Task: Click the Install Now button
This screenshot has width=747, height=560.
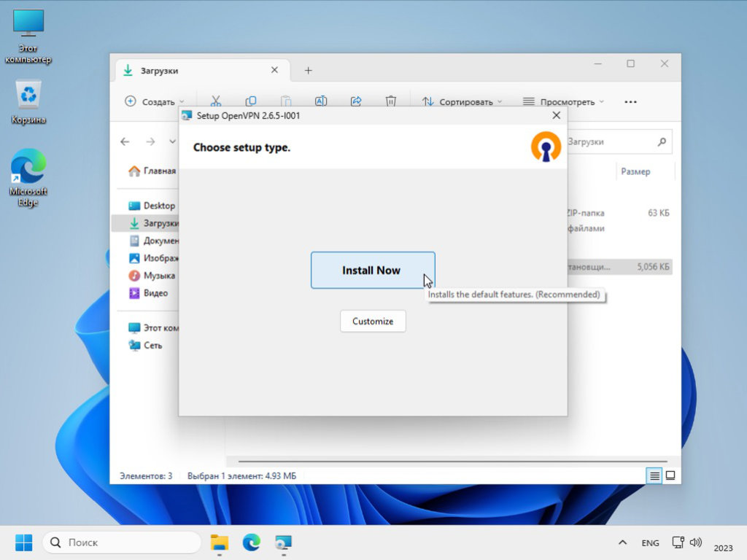Action: tap(373, 270)
